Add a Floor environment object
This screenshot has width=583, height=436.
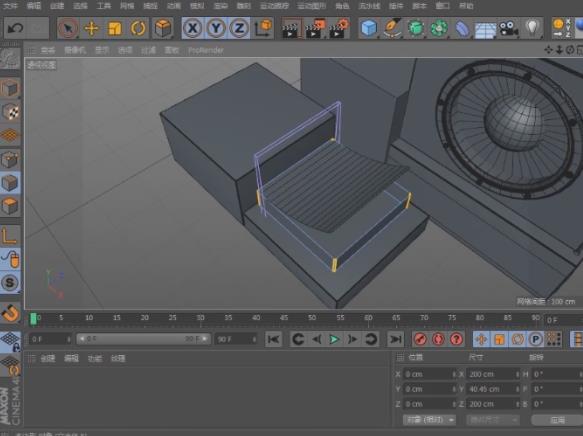coord(485,29)
